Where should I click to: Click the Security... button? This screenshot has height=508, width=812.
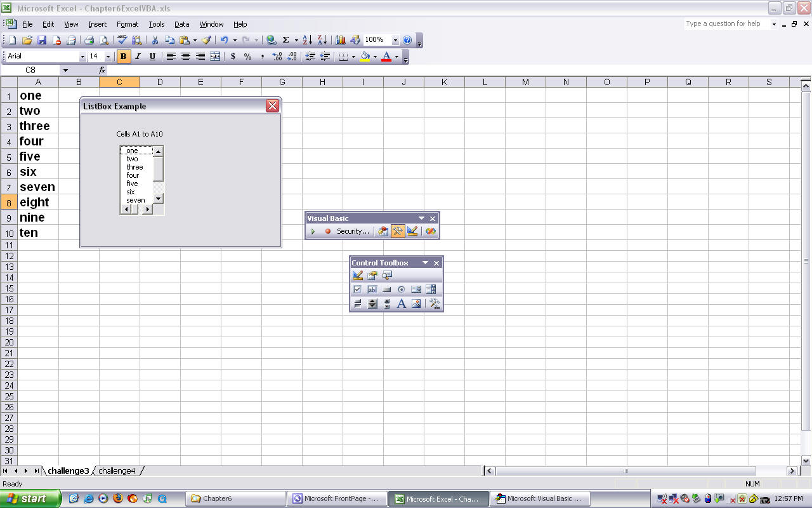coord(353,231)
